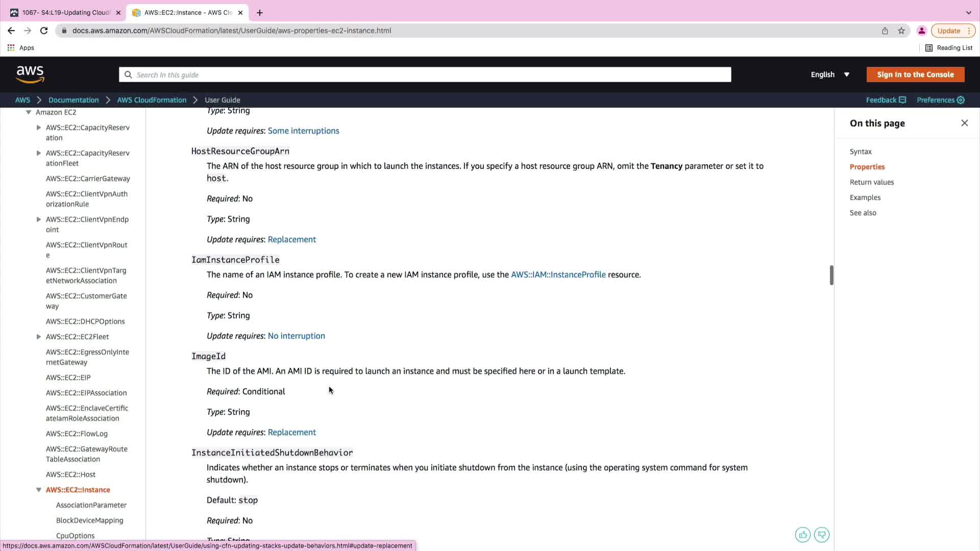Bookmark page with star icon
This screenshot has height=551, width=980.
point(901,31)
